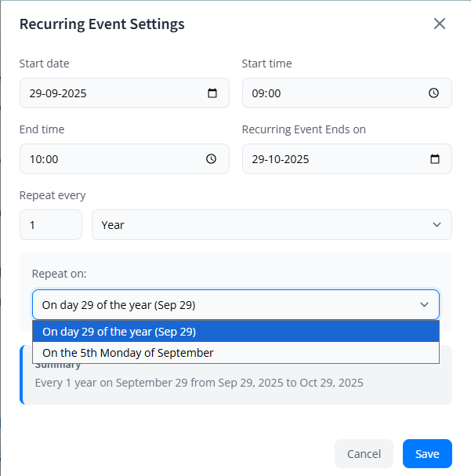Select the year segment in Start date

[x=73, y=93]
